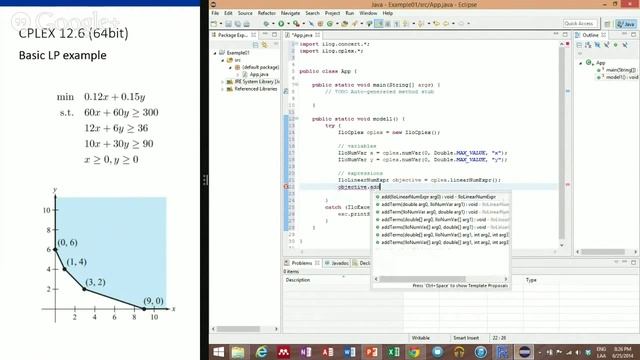Open the Windows Start button
640x360 pixels.
click(219, 352)
